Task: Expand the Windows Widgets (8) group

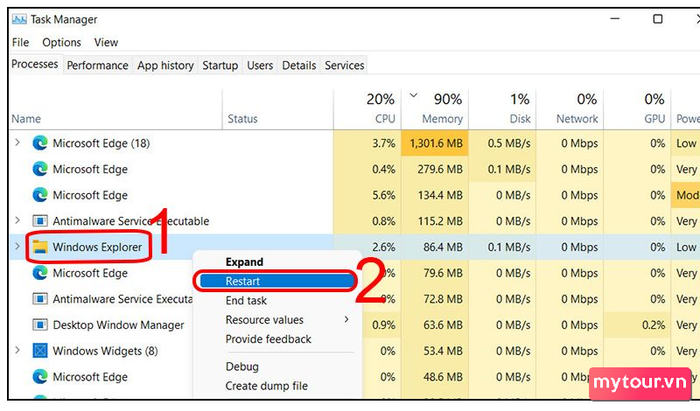Action: [17, 350]
